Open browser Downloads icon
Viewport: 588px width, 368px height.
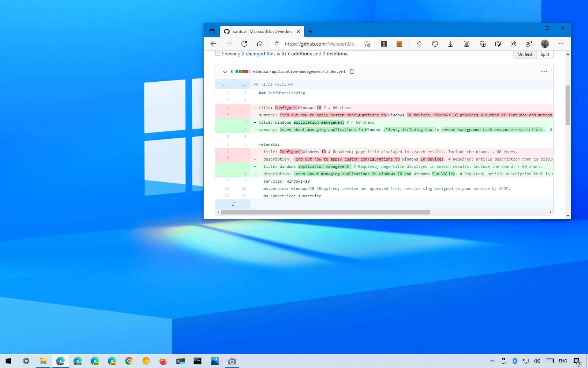coord(450,44)
